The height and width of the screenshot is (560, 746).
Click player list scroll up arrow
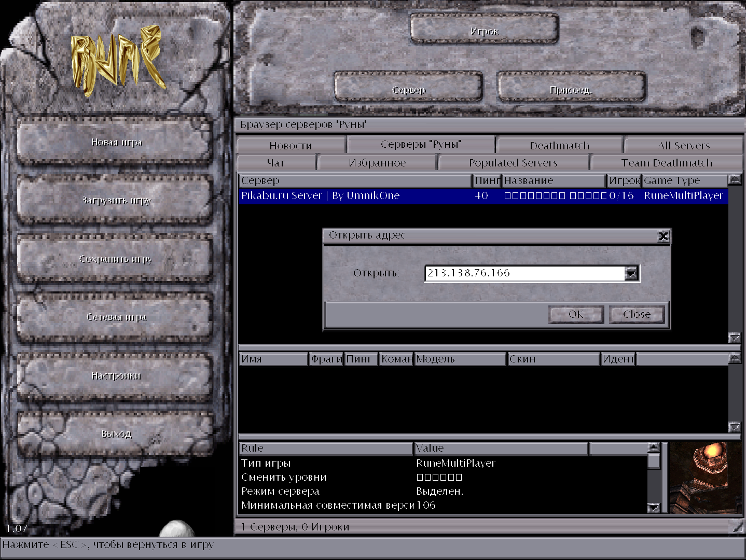[x=735, y=358]
